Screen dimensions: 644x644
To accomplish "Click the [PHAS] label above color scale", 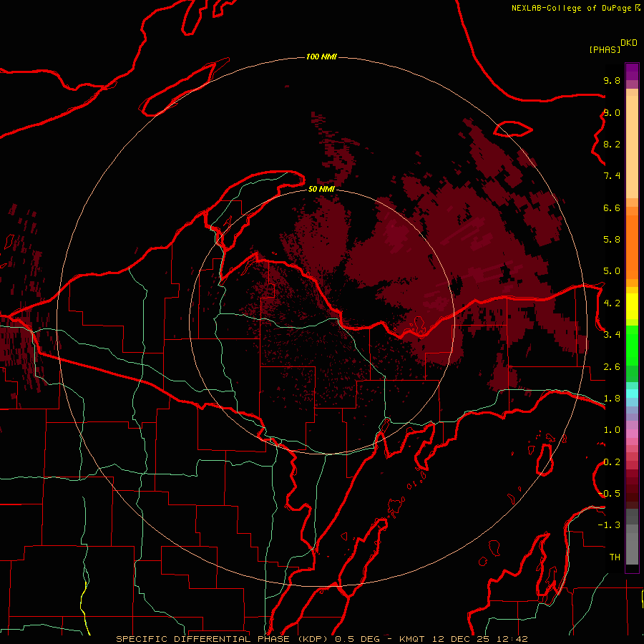I will click(x=605, y=50).
